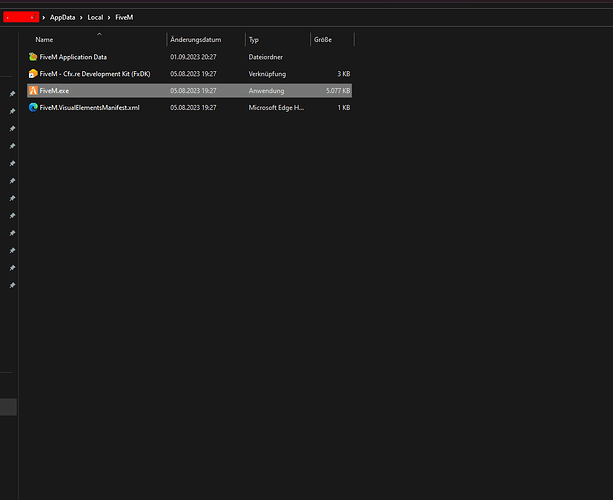Screen dimensions: 613x500
Task: Click the red redacted breadcrumb segment
Action: pyautogui.click(x=20, y=17)
